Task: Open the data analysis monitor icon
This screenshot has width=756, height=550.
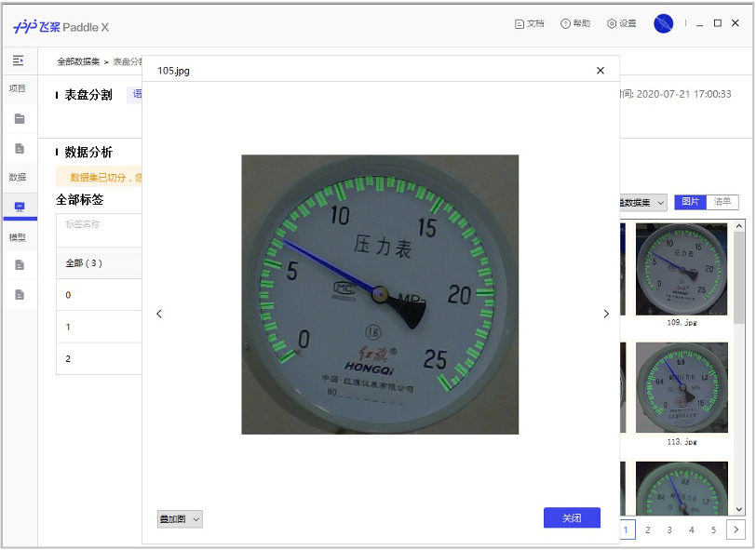Action: 20,207
